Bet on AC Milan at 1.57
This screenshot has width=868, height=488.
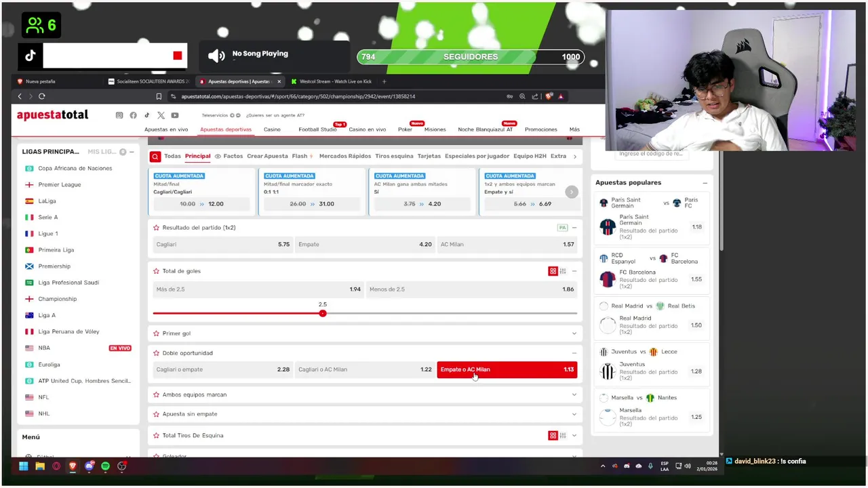click(x=507, y=245)
